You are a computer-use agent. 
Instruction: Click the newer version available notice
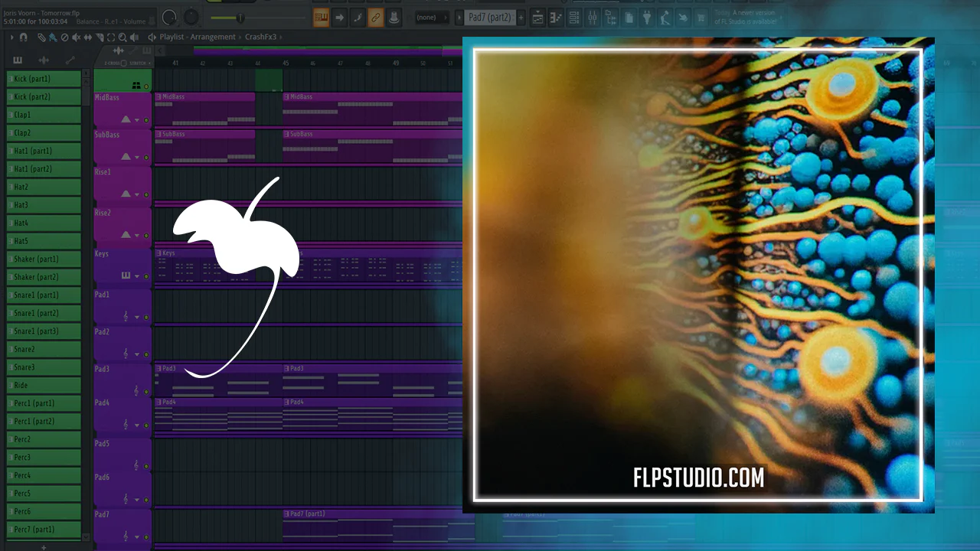coord(743,17)
